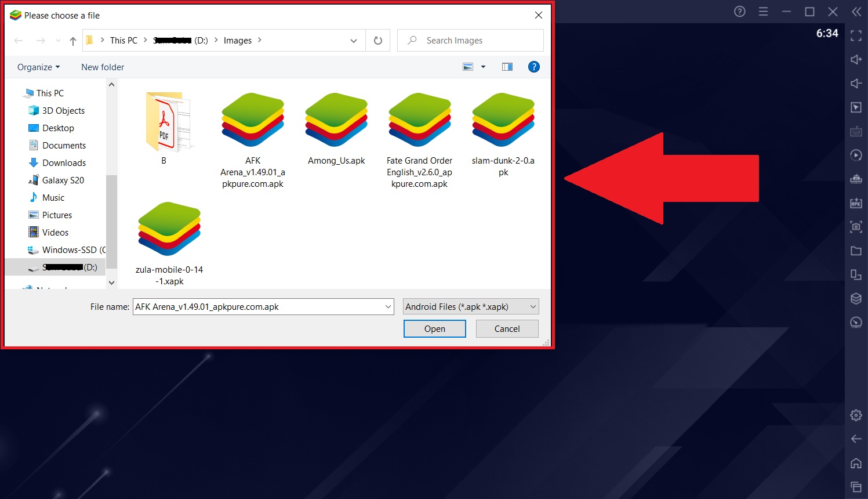This screenshot has height=499, width=868.
Task: Select 3D Objects in navigation pane
Action: 63,111
